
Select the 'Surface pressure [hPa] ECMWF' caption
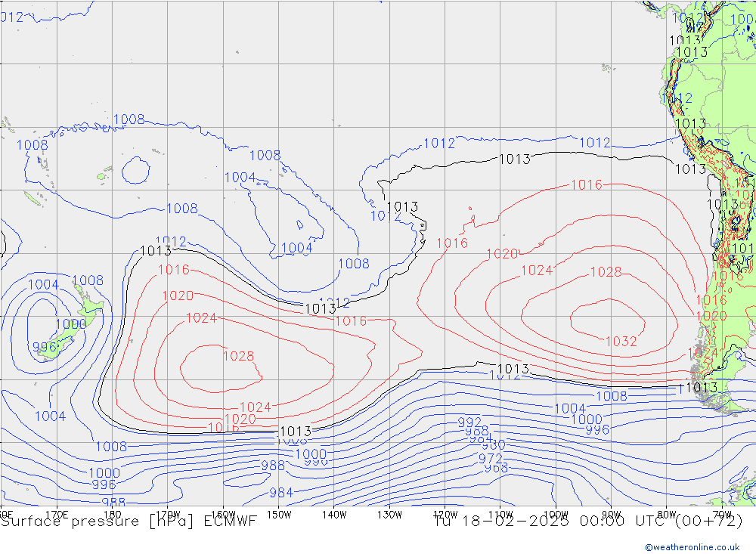click(x=129, y=522)
